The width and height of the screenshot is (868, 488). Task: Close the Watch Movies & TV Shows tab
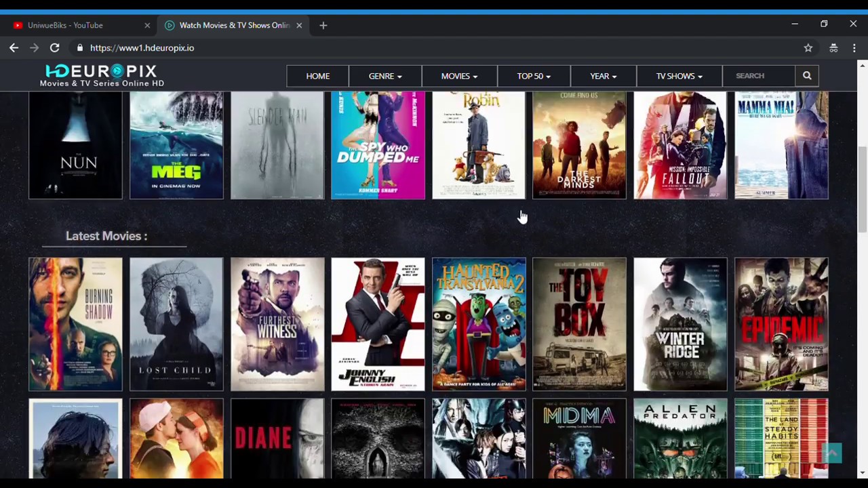point(299,25)
